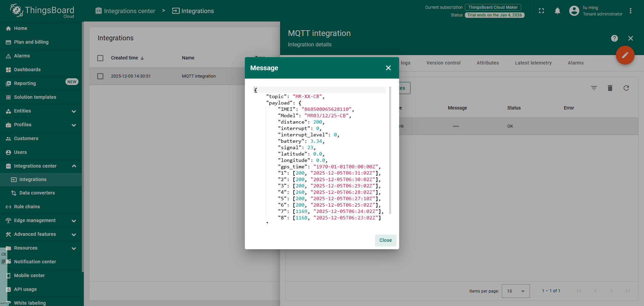The width and height of the screenshot is (644, 306).
Task: Open the user profile avatar
Action: [574, 11]
